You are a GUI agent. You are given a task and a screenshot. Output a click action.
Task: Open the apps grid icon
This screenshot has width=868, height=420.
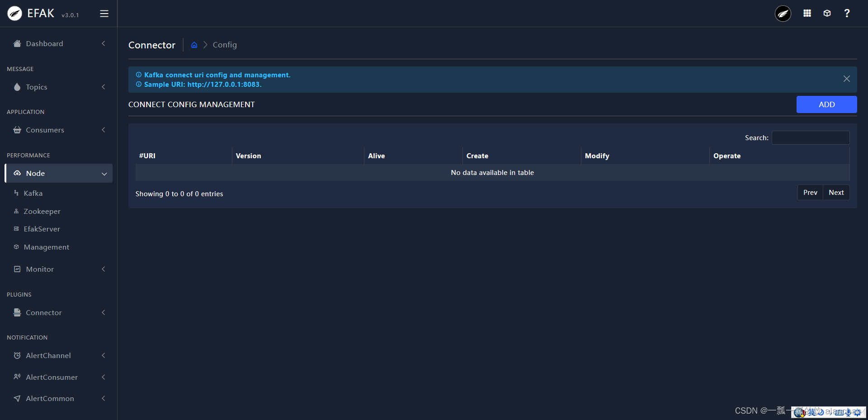[807, 14]
